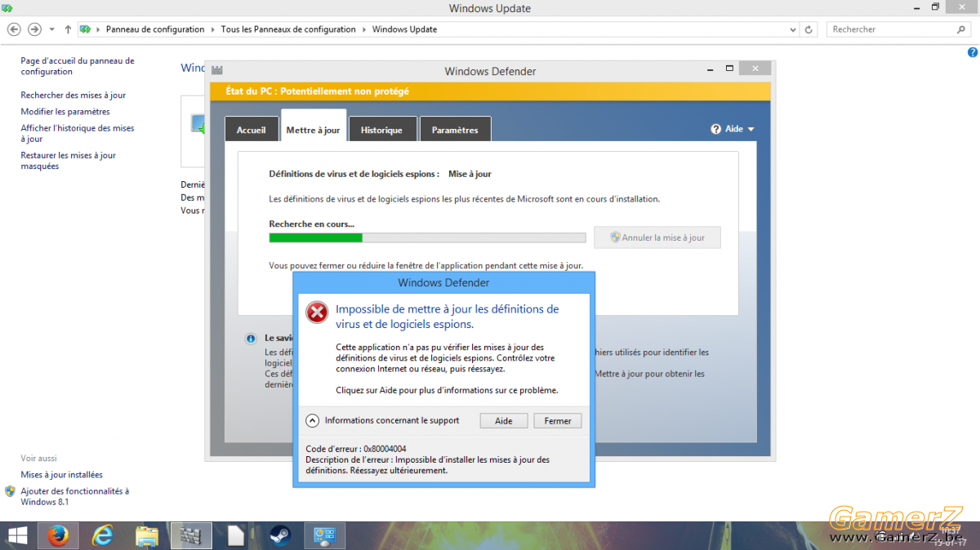
Task: Open Mises à jour installées link
Action: coord(62,475)
